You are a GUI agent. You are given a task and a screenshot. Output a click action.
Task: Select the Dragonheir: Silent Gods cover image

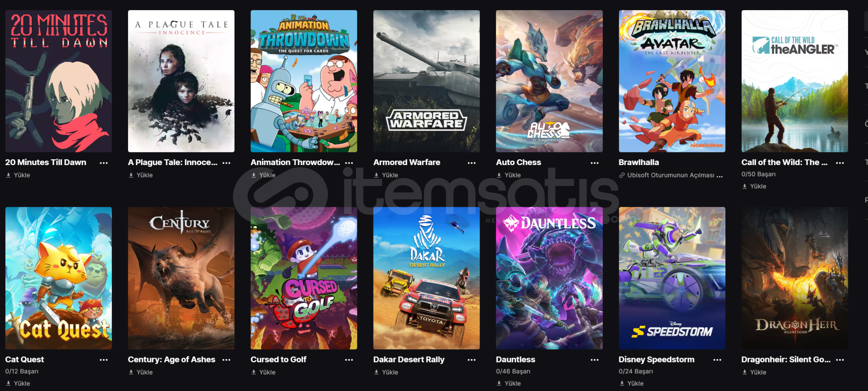click(x=795, y=278)
